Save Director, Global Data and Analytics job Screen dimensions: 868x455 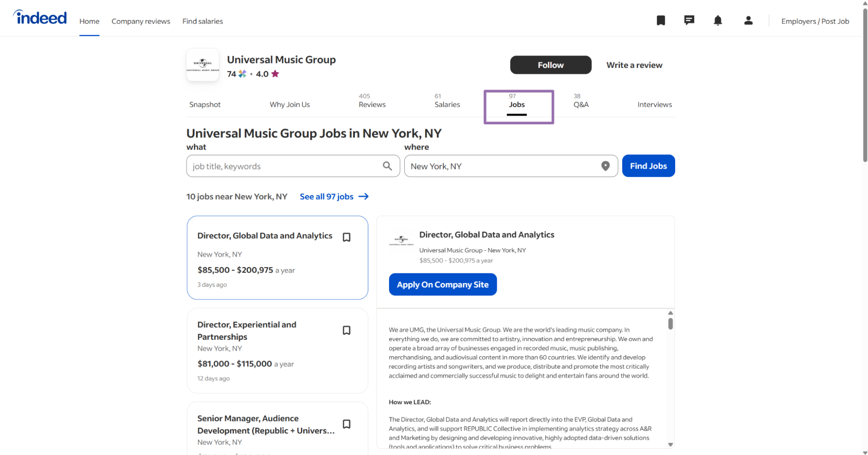pos(347,237)
